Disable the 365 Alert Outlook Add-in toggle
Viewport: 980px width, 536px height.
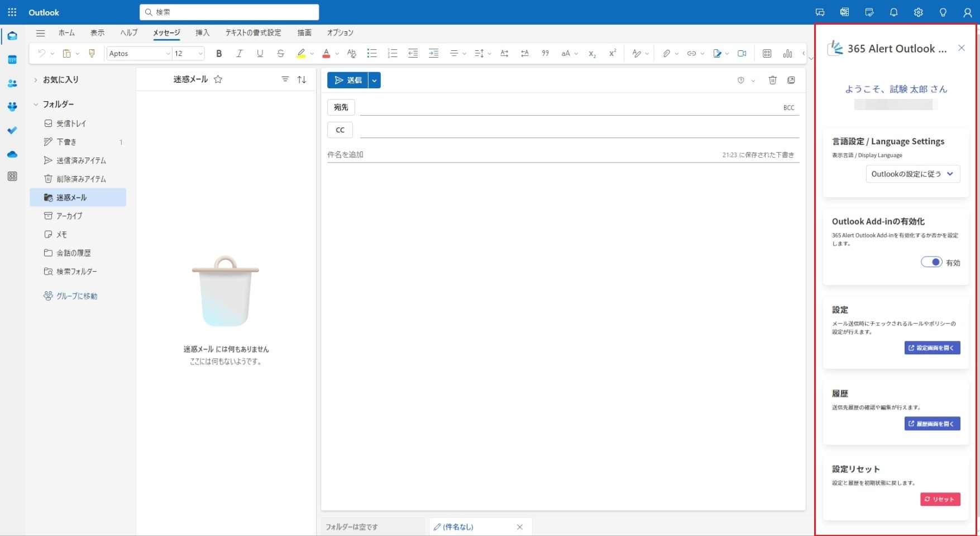(931, 262)
